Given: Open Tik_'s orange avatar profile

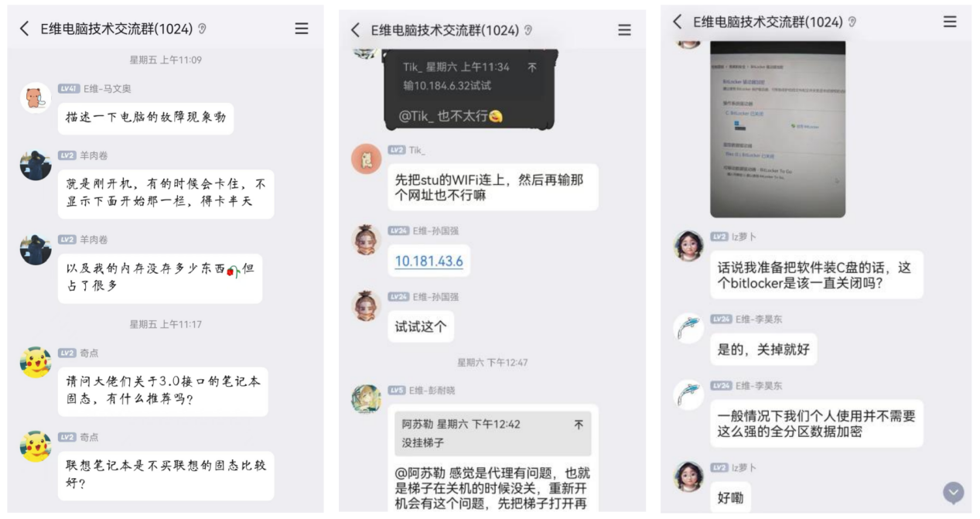Looking at the screenshot, I should pyautogui.click(x=367, y=159).
